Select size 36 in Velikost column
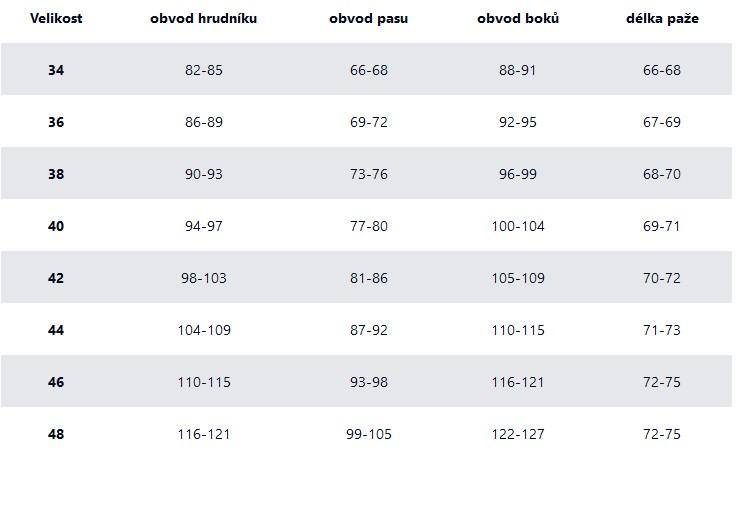740x510 pixels. [x=56, y=122]
